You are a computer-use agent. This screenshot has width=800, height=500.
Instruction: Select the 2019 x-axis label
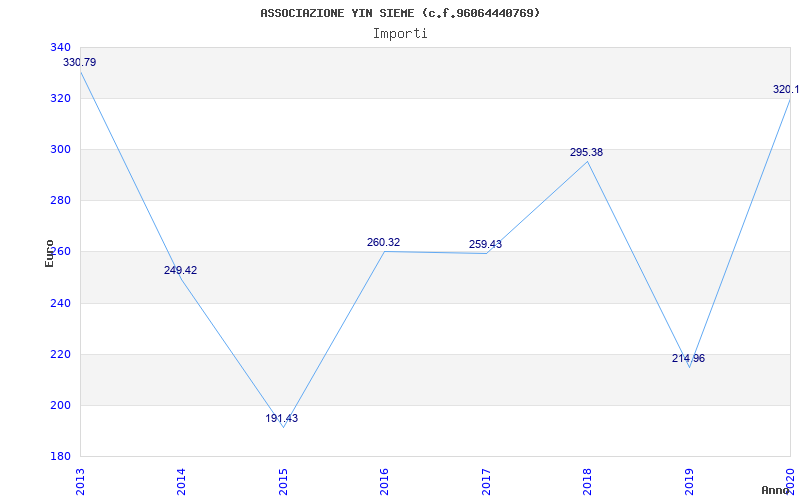[689, 482]
